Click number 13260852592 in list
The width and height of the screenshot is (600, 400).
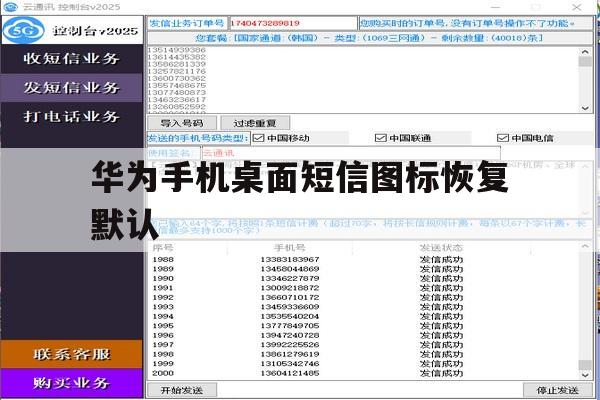pos(177,106)
